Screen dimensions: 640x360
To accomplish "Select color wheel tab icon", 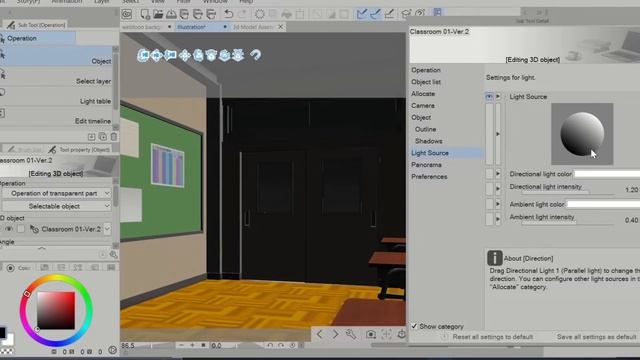I will [11, 268].
